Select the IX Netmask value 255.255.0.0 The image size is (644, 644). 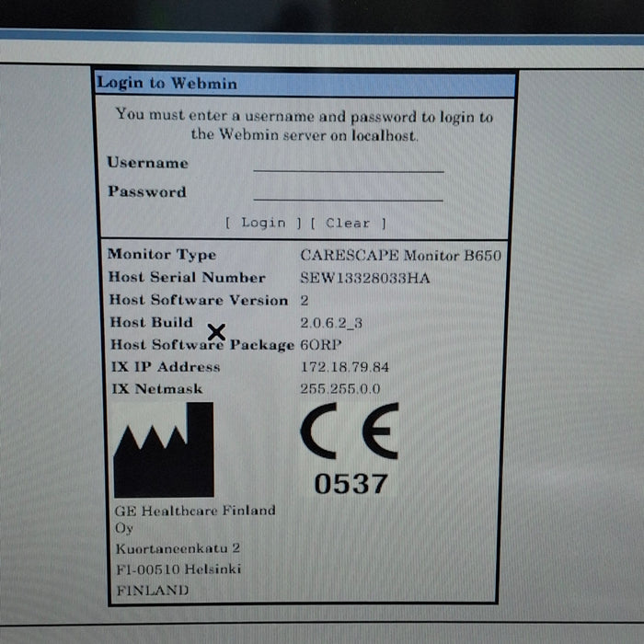click(339, 389)
